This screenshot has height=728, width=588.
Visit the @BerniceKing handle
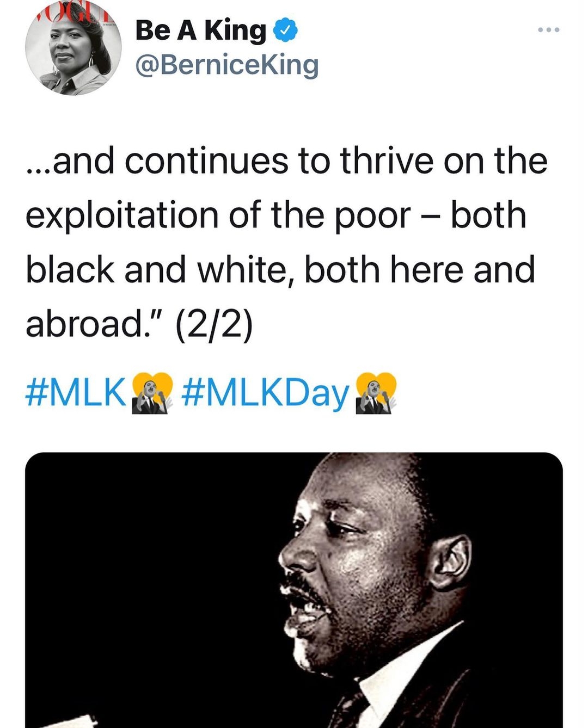[x=226, y=65]
